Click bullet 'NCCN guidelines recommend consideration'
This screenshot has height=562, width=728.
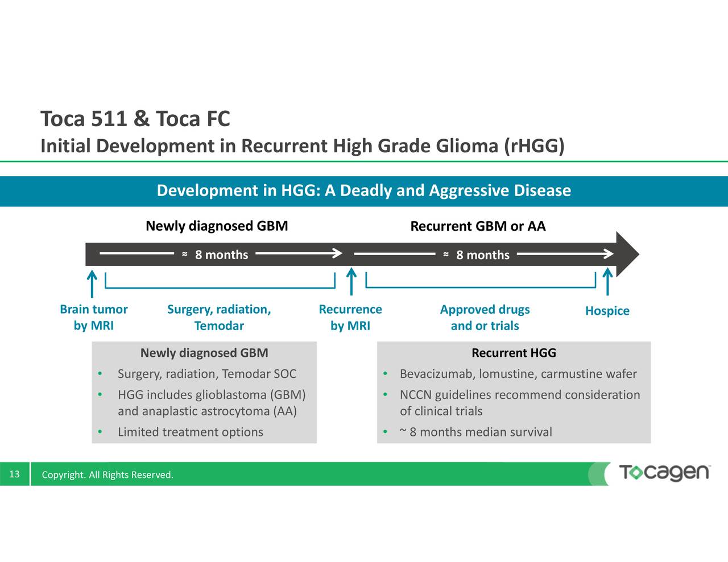pos(520,395)
